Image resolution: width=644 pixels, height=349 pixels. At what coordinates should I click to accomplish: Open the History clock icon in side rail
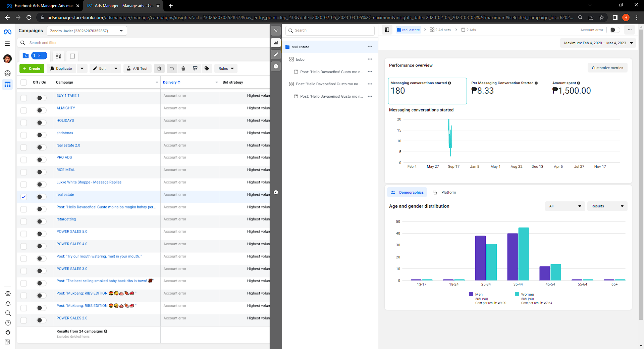[x=276, y=66]
